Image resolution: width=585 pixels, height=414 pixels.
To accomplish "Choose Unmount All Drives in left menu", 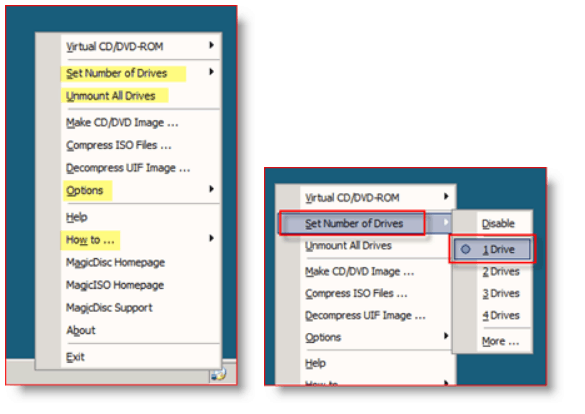I will tap(111, 96).
